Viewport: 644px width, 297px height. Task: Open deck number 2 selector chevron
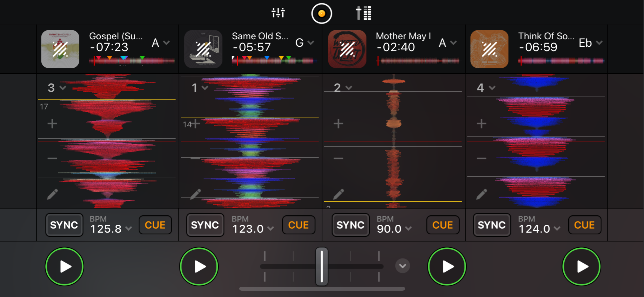[x=349, y=88]
